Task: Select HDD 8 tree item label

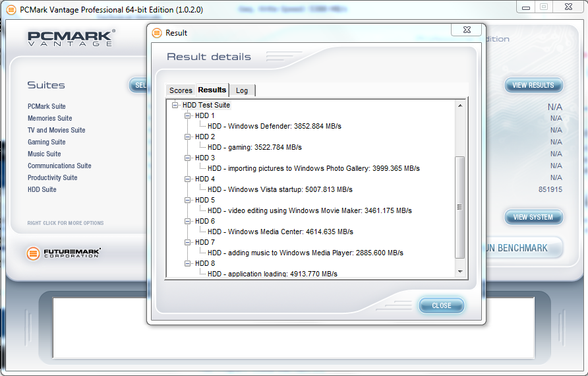Action: point(205,263)
